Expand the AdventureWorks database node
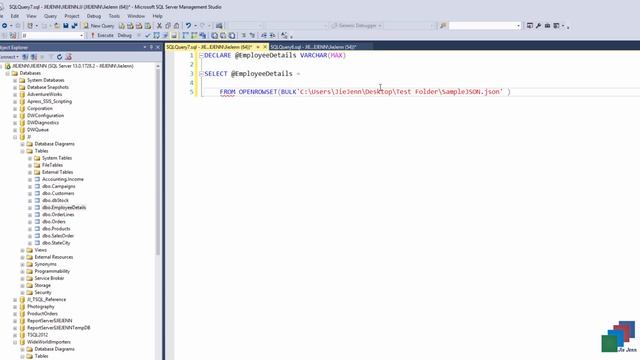 coord(15,94)
